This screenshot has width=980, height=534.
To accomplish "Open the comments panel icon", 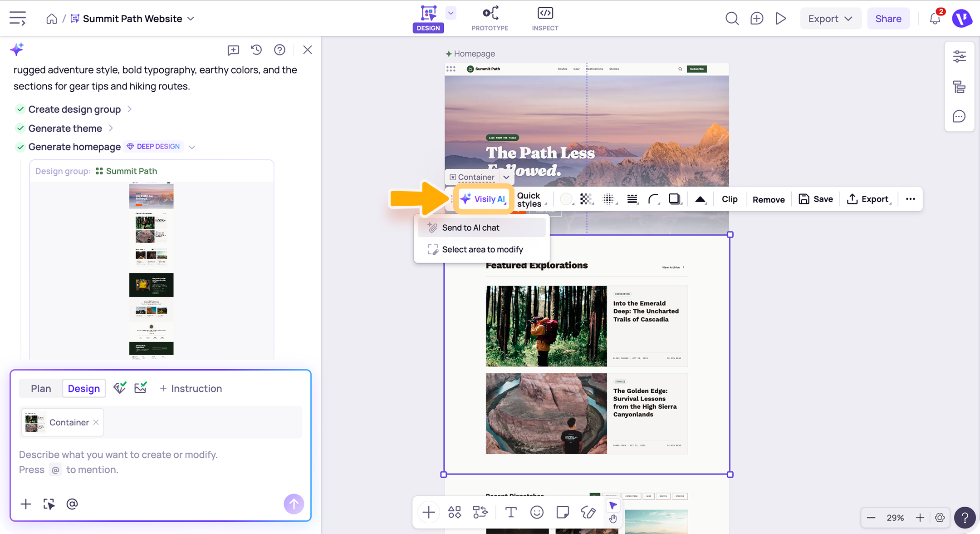I will [x=959, y=116].
